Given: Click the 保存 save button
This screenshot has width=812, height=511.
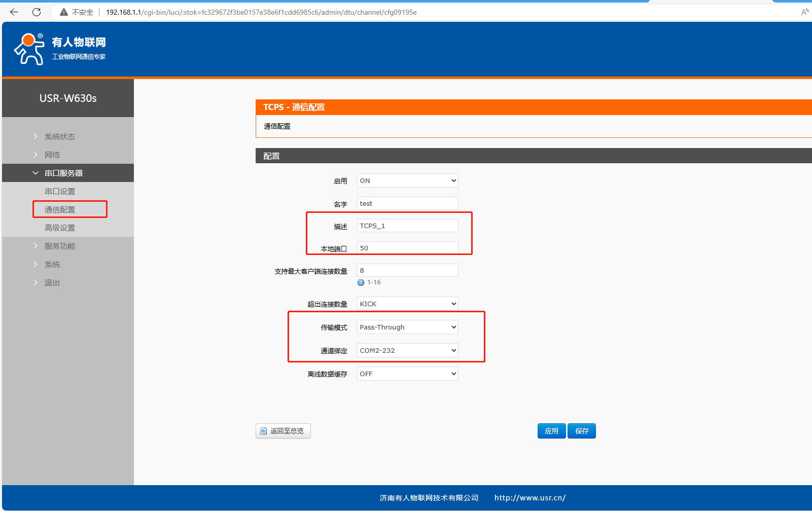Looking at the screenshot, I should point(582,431).
